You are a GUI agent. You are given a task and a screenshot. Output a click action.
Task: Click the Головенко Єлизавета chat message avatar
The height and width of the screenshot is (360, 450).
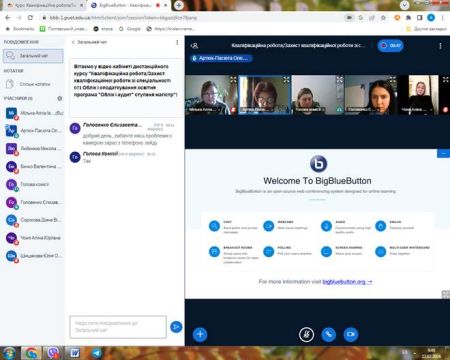(75, 128)
